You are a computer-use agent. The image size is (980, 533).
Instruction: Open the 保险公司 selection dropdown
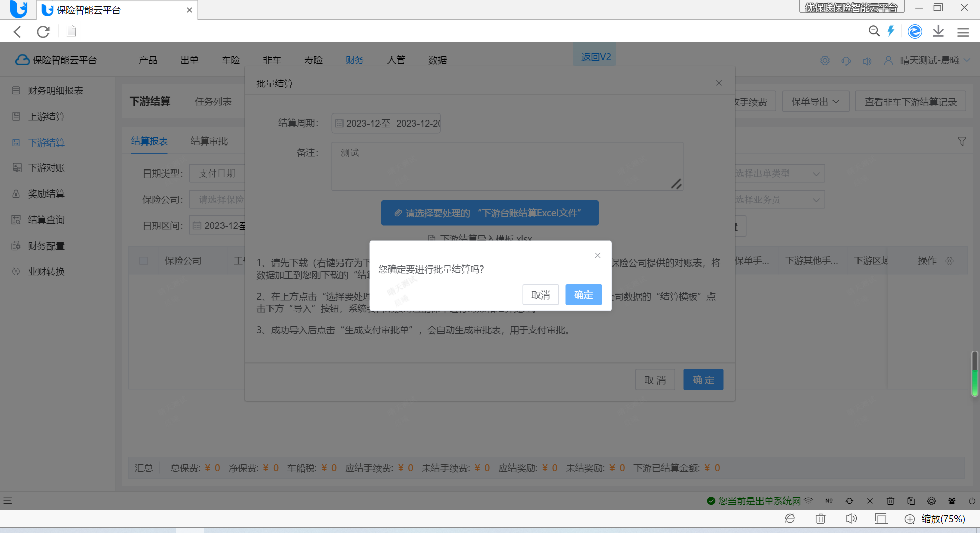coord(217,200)
